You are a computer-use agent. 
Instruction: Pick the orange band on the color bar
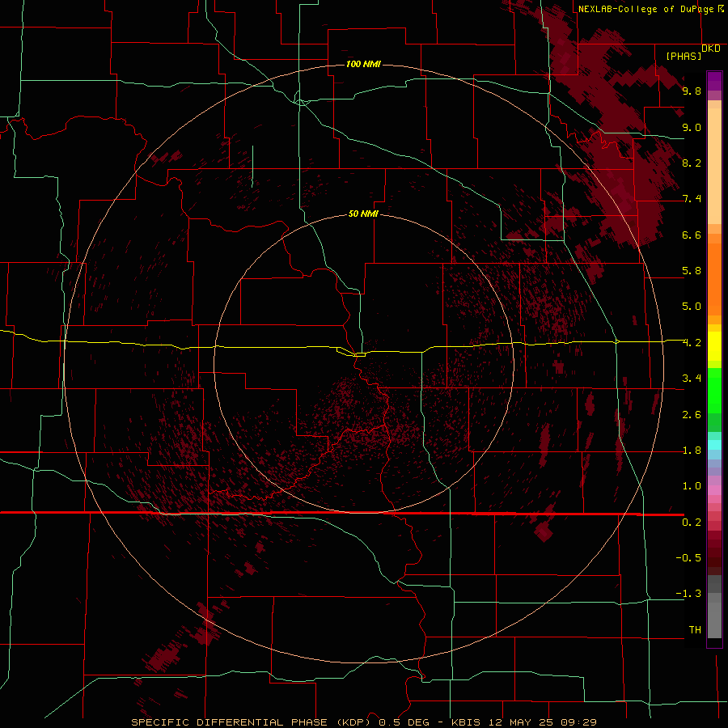(714, 280)
